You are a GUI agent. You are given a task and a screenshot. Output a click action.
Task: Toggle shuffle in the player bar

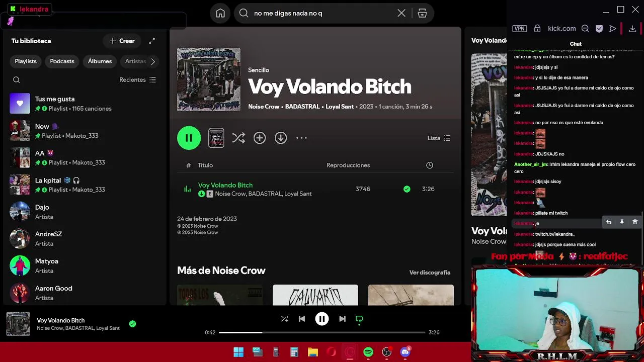click(284, 319)
